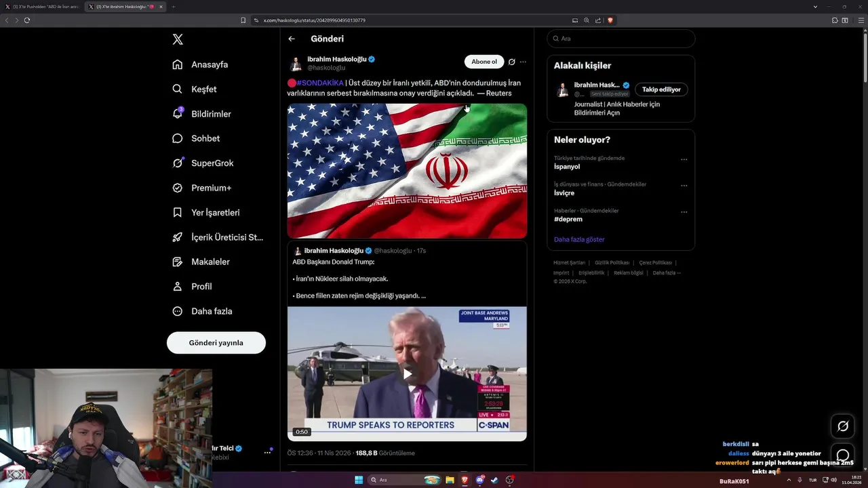Image resolution: width=868 pixels, height=488 pixels.
Task: Click Daha fazla göster link
Action: click(579, 239)
